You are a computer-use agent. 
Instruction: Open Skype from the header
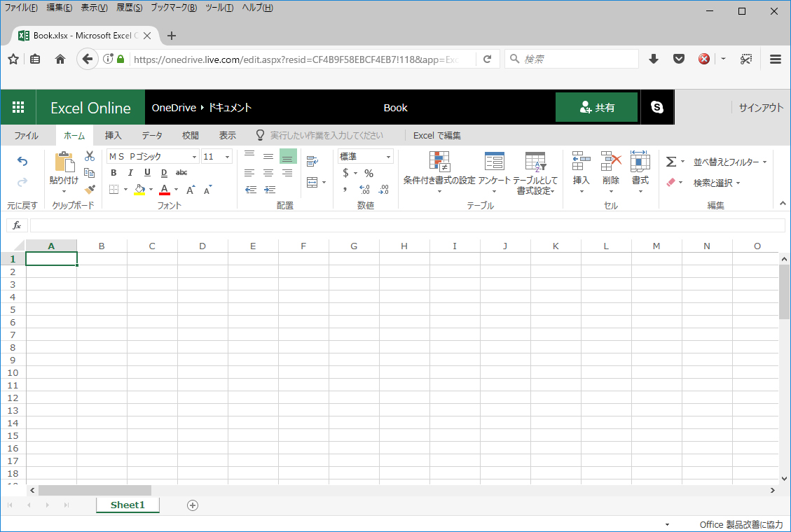(656, 107)
